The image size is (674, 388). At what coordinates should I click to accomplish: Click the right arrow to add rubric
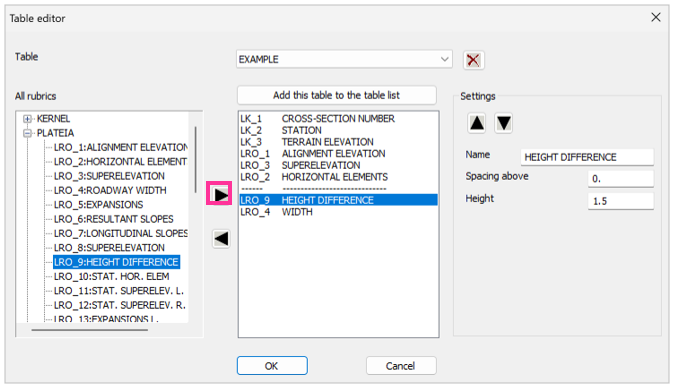221,195
